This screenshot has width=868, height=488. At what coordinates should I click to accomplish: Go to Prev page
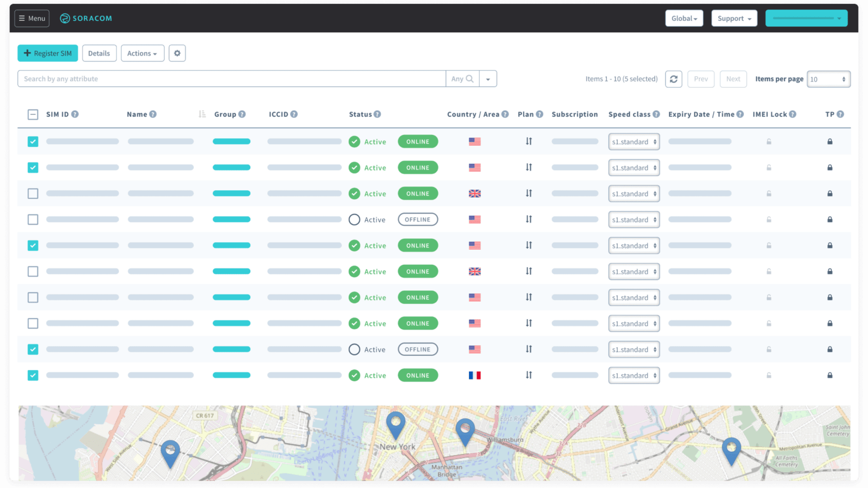(701, 79)
